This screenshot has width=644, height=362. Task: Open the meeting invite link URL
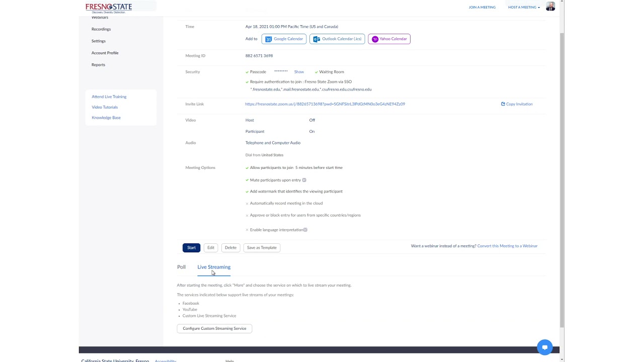pos(325,104)
